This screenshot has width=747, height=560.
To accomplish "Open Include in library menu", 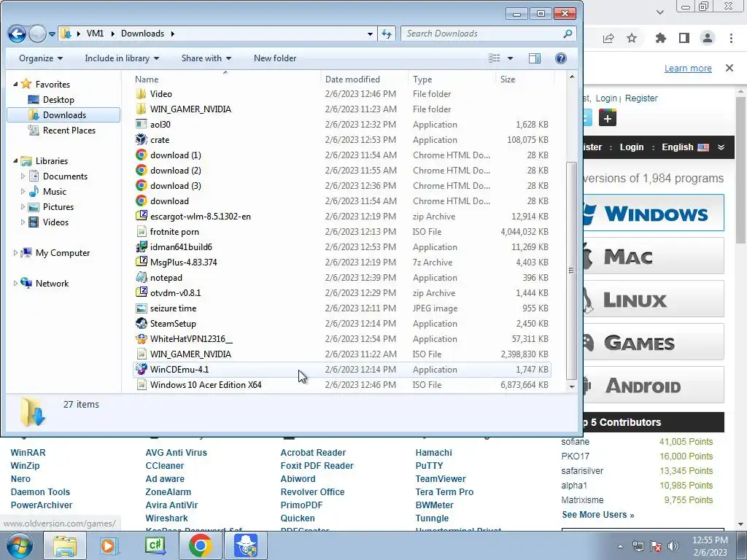I will point(122,58).
